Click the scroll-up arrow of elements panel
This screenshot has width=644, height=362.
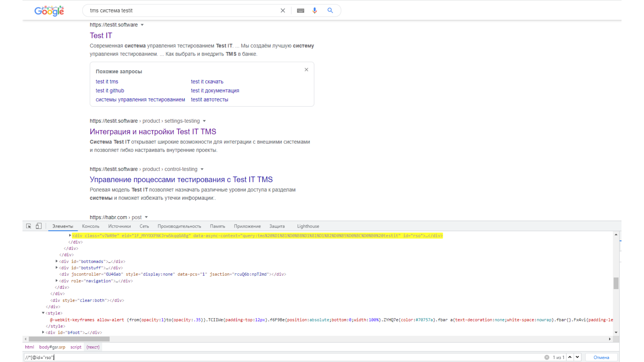[616, 235]
